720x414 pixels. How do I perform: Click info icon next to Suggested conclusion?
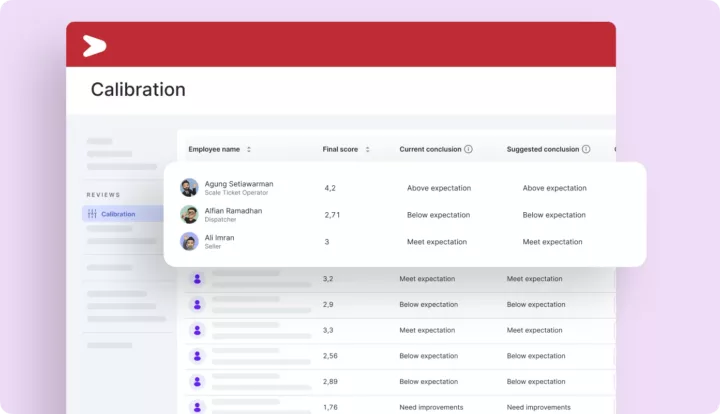[586, 149]
